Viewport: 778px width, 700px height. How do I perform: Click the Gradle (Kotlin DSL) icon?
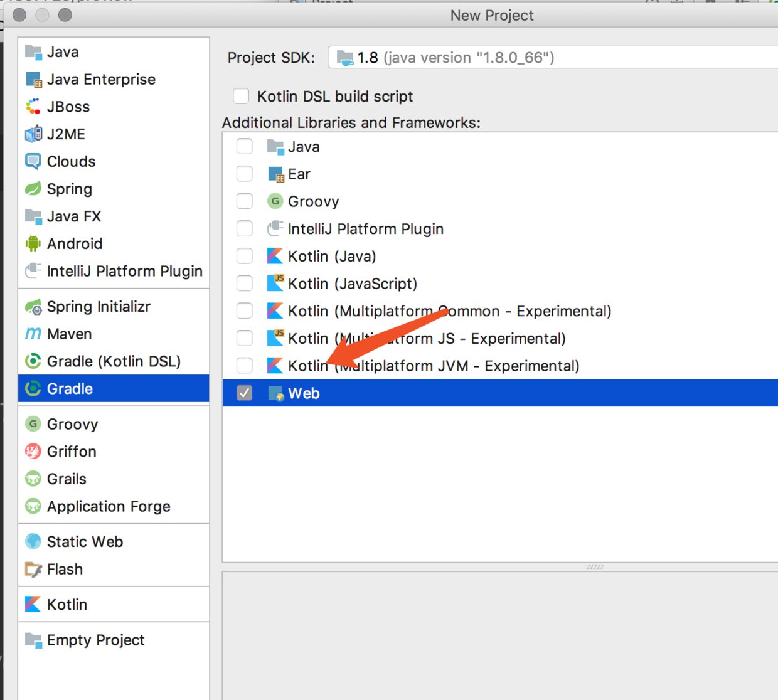(x=33, y=361)
